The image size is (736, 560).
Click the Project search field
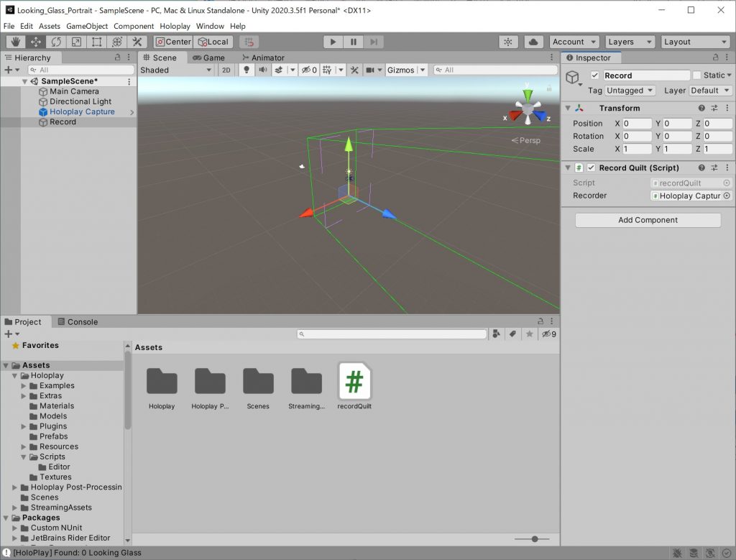(392, 334)
